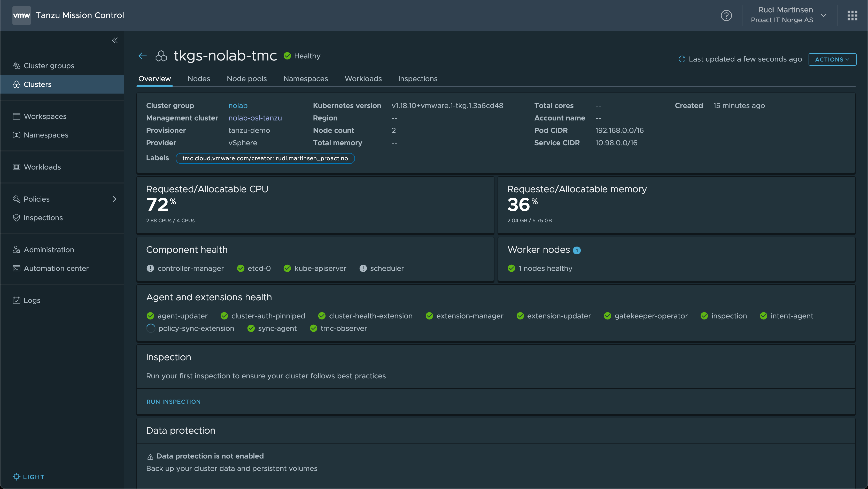868x489 pixels.
Task: Click the controller-manager warning status icon
Action: coord(150,268)
